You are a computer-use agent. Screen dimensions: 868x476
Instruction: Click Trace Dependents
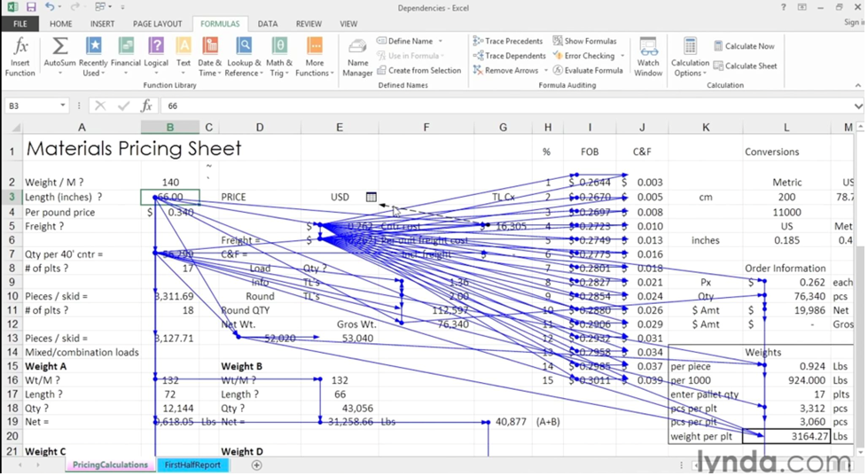(509, 55)
